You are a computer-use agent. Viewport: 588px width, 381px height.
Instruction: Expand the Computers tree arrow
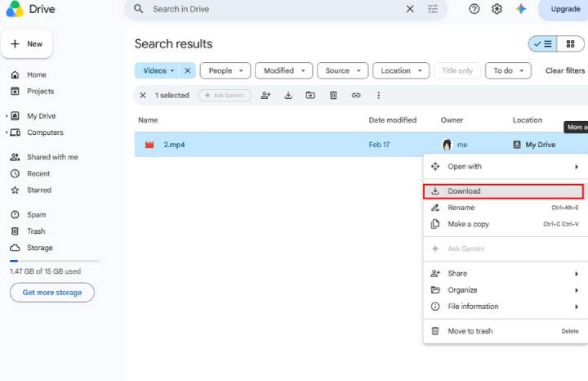click(7, 132)
